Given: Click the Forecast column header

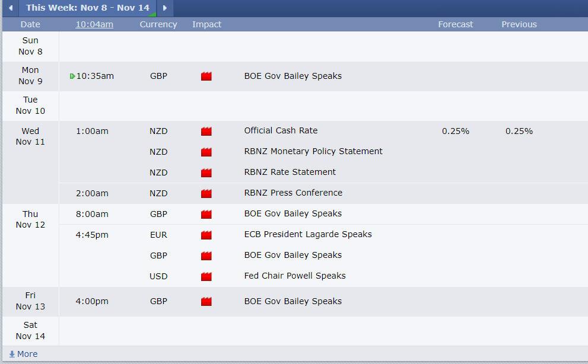Looking at the screenshot, I should pyautogui.click(x=455, y=24).
